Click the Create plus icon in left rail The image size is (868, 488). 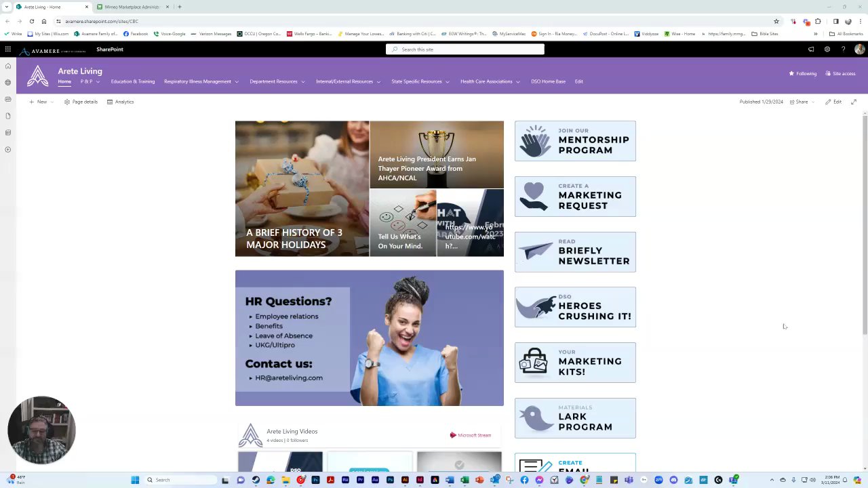(x=7, y=149)
